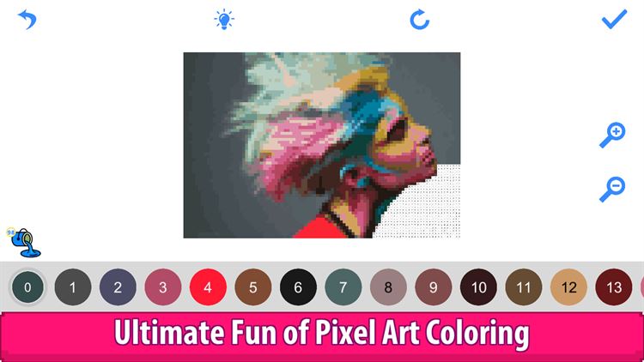
Task: Click the circular redo arrow icon
Action: pos(419,20)
